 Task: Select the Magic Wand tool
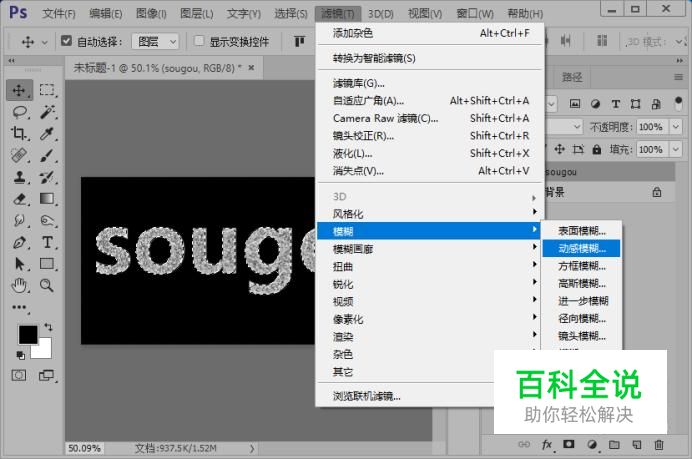pyautogui.click(x=47, y=112)
